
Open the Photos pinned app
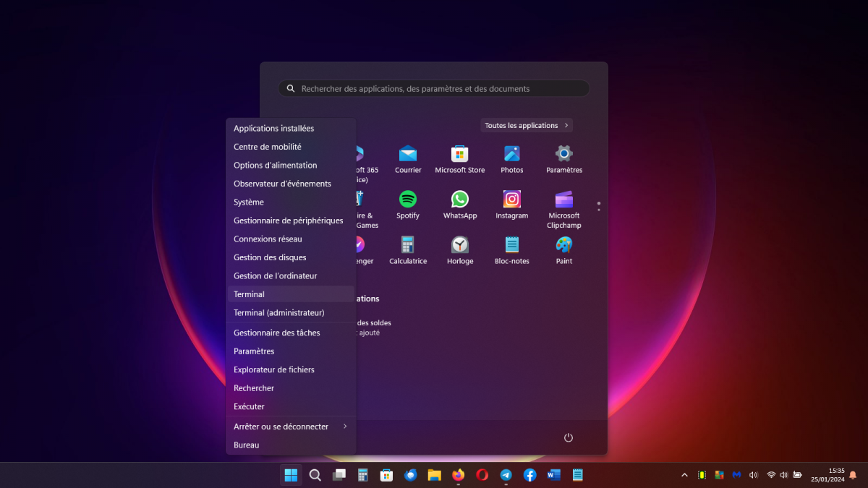pos(512,159)
